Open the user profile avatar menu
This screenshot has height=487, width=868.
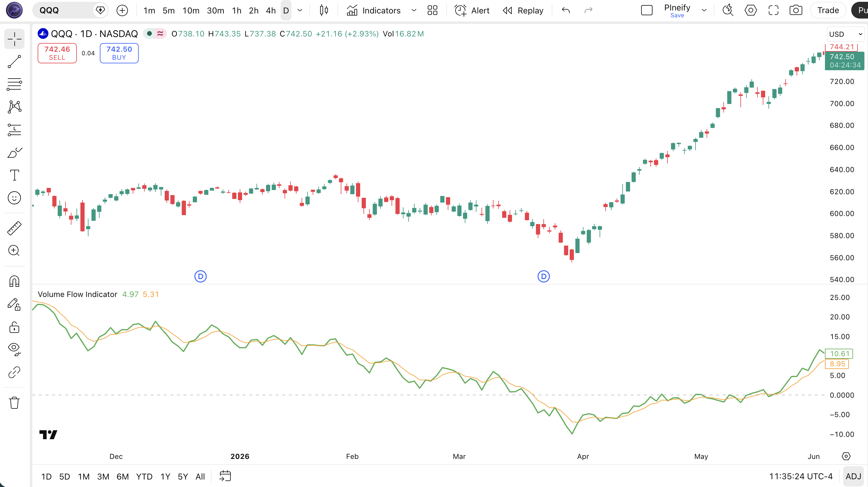coord(14,10)
